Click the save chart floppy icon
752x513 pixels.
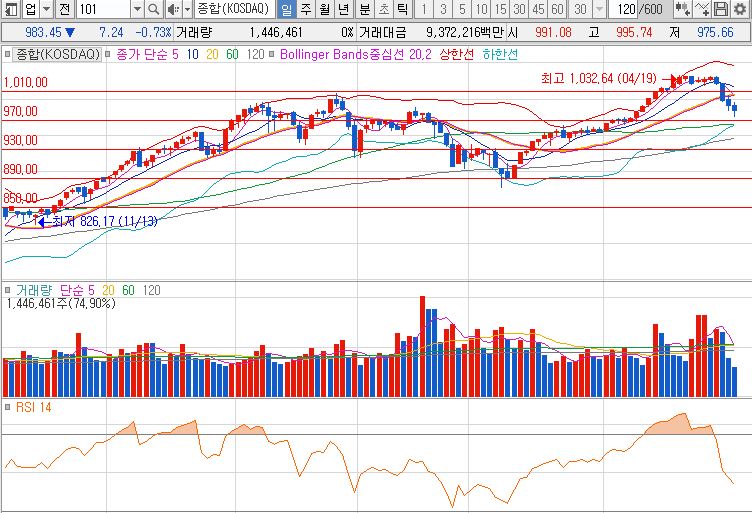point(721,9)
